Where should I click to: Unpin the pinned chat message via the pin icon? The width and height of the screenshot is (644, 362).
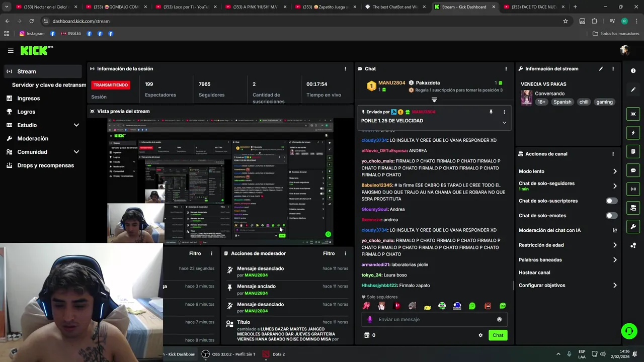[491, 112]
